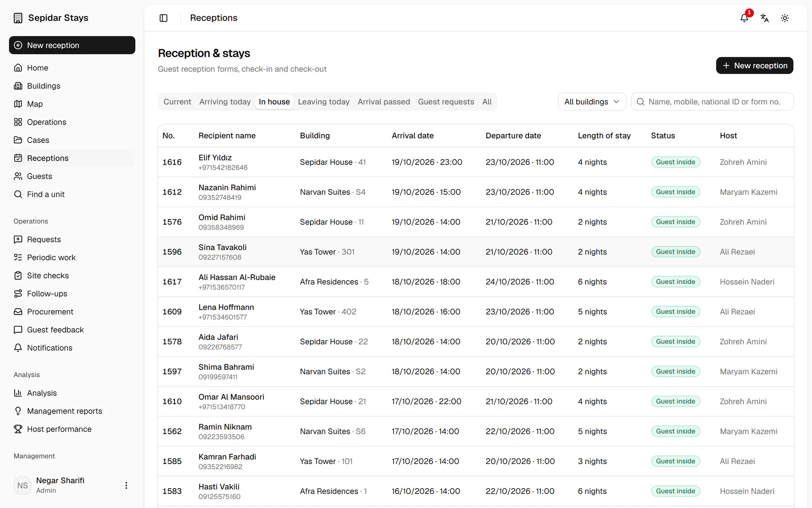Screen dimensions: 812x508
Task: Go to Buildings in sidebar
Action: pyautogui.click(x=72, y=86)
